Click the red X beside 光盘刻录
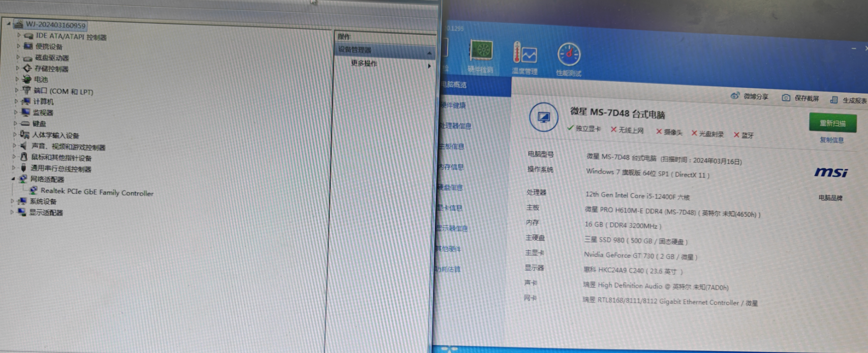This screenshot has width=868, height=353. pyautogui.click(x=694, y=133)
